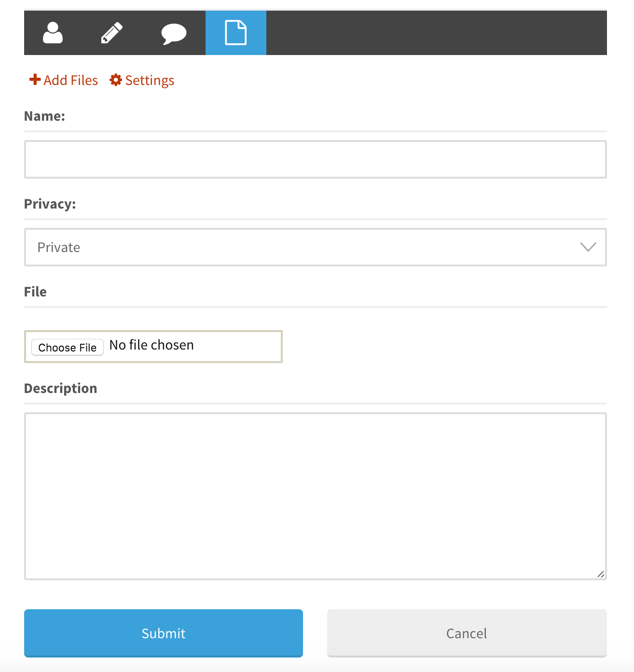The width and height of the screenshot is (634, 672).
Task: Open the Privacy dropdown showing Private
Action: [316, 247]
